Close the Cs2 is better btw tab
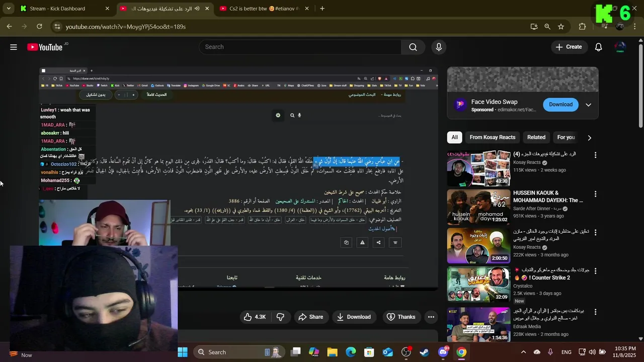Screen dimensions: 644x362 [x=306, y=9]
